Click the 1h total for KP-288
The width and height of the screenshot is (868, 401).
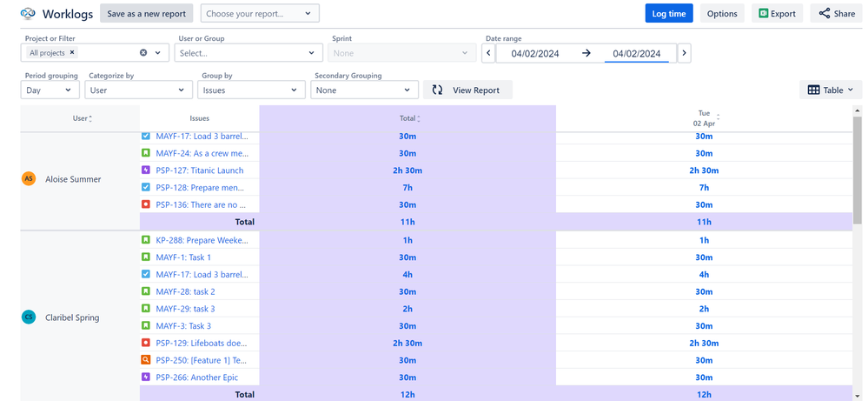point(407,240)
